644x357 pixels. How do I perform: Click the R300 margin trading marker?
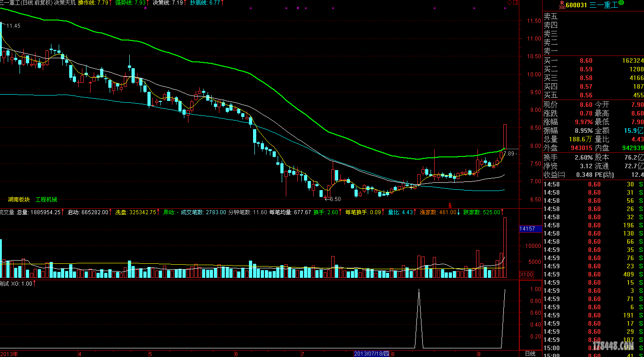coord(562,5)
